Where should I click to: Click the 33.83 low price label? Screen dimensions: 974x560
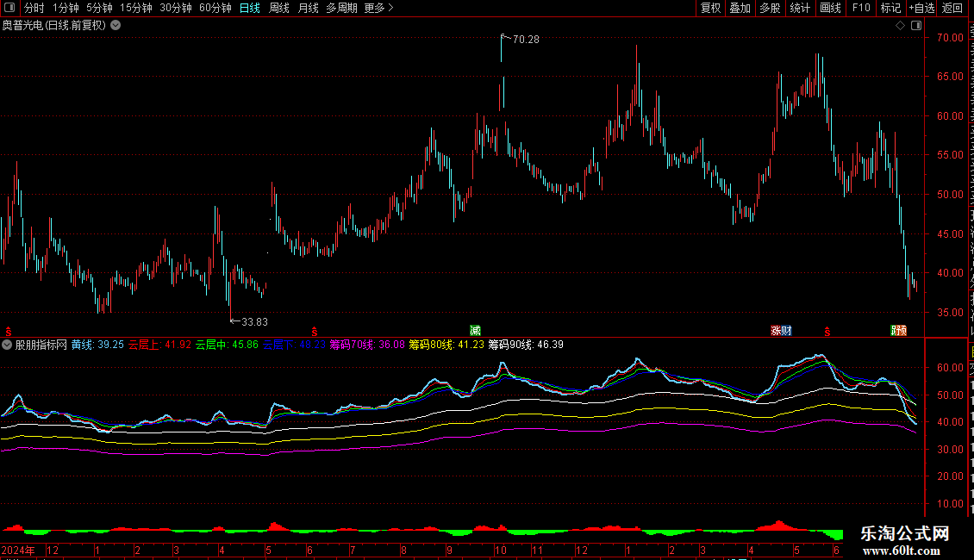coord(254,321)
